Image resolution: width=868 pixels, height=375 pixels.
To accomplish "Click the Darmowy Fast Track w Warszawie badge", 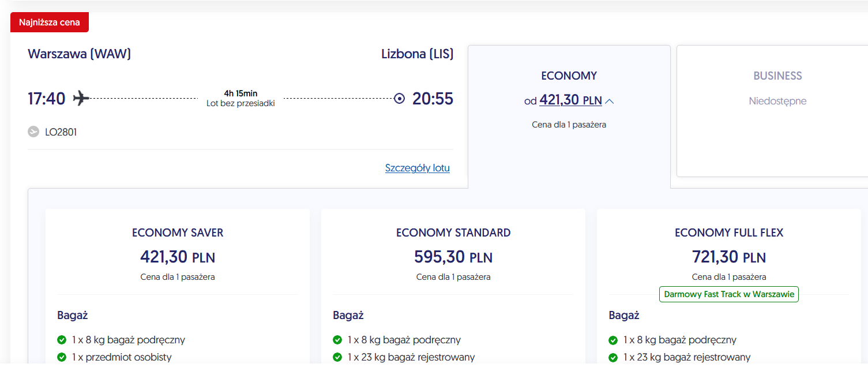I will [729, 294].
